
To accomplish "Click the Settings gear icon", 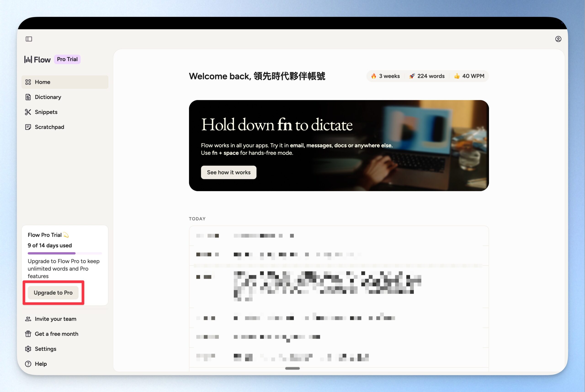I will [28, 349].
